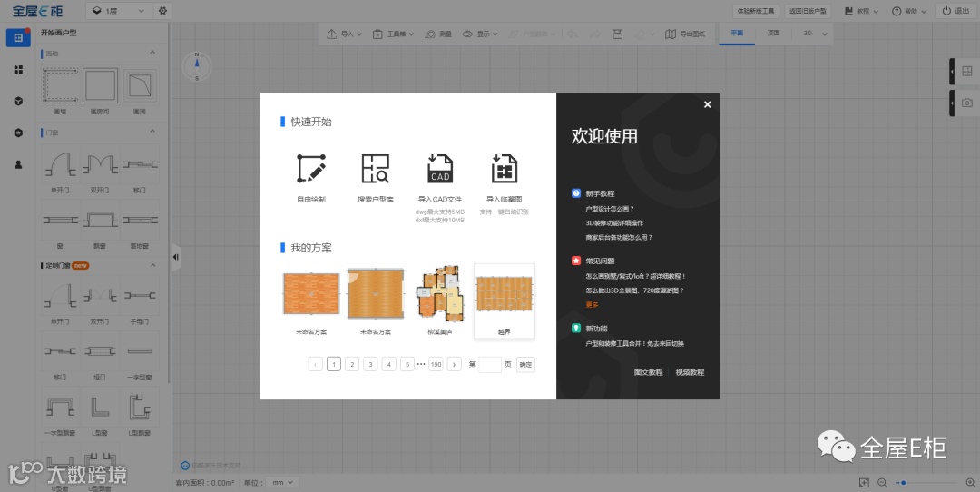
Task: Open the 导入 import dropdown
Action: coord(345,34)
